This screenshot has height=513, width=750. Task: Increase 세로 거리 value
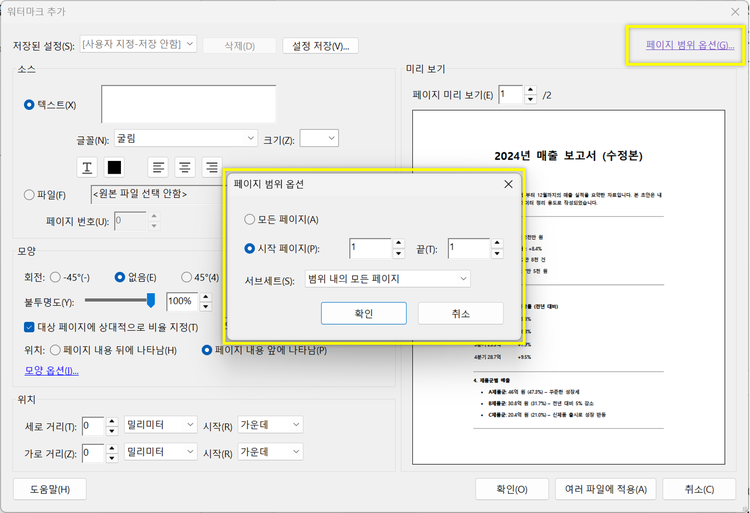[x=111, y=421]
